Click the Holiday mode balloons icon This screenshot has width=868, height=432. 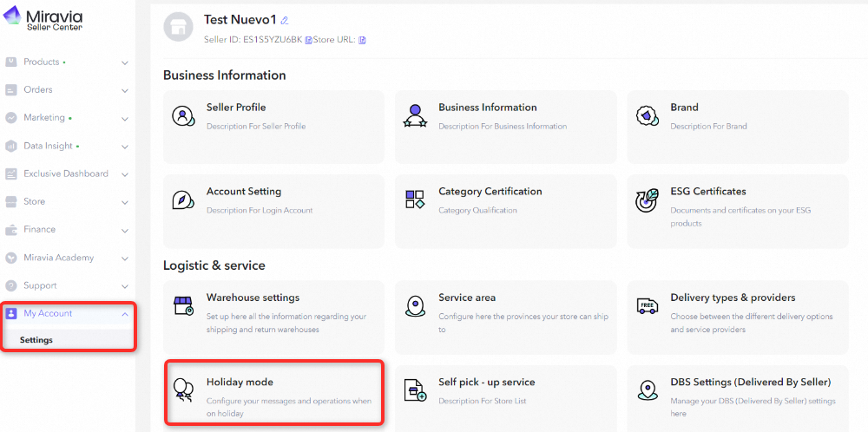coord(183,390)
